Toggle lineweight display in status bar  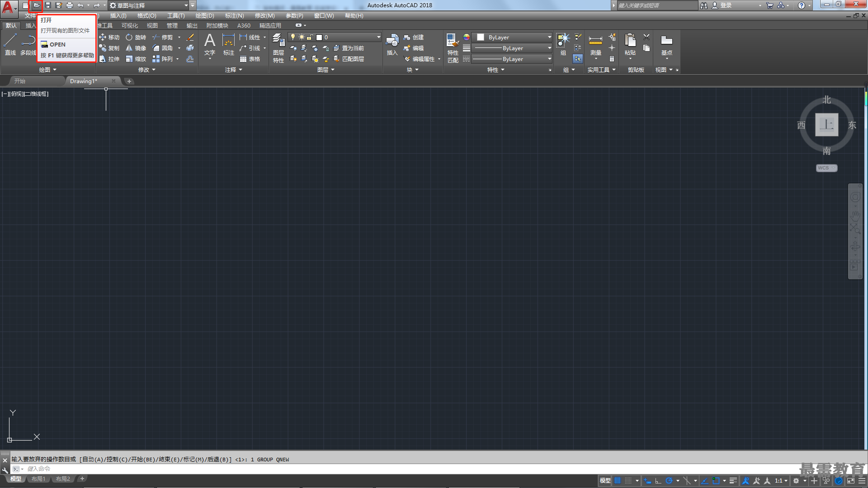[x=733, y=481]
